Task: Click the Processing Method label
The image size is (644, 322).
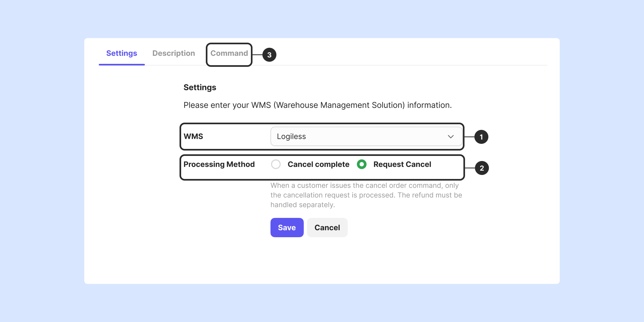Action: [219, 164]
